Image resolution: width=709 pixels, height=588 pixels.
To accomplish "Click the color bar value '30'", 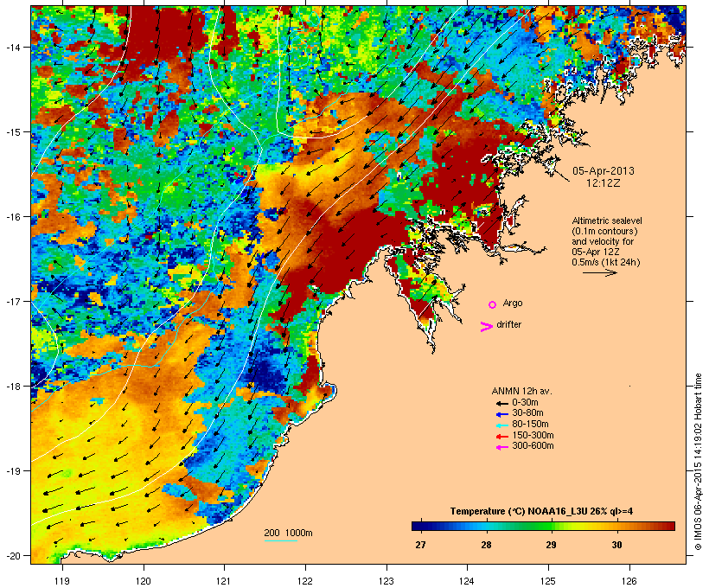I will click(616, 545).
